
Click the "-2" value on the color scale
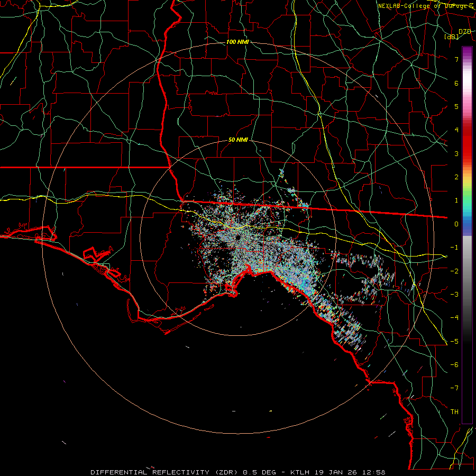click(x=454, y=271)
